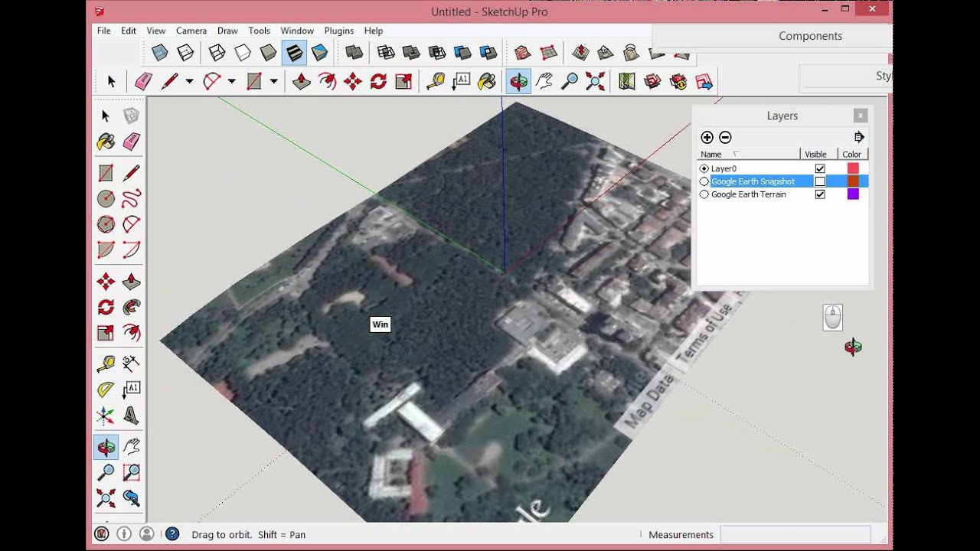Open the Arc tool dropdown arrow

231,81
